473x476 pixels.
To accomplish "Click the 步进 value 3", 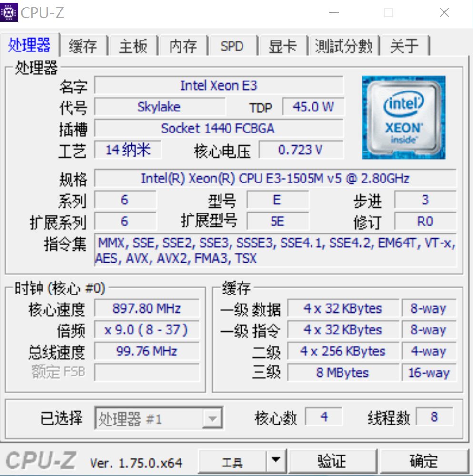I will pyautogui.click(x=425, y=200).
